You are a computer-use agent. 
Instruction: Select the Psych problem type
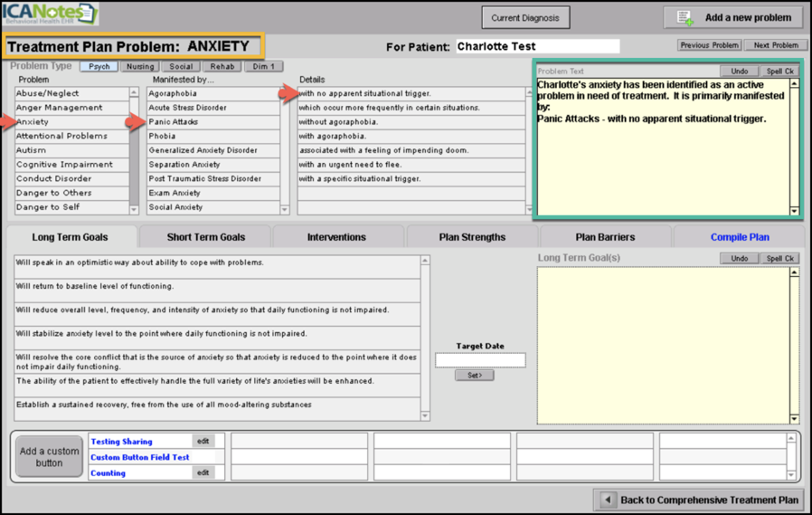(x=99, y=66)
